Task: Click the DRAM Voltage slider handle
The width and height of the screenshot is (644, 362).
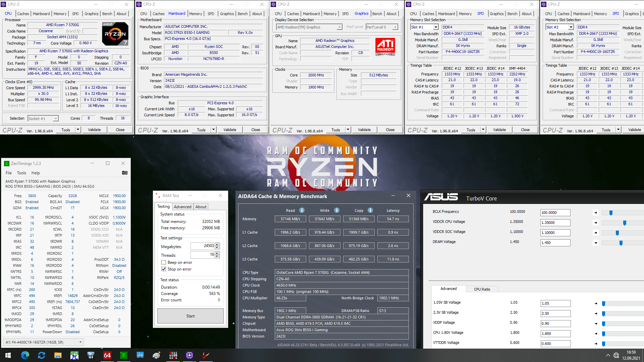Action: [x=621, y=243]
